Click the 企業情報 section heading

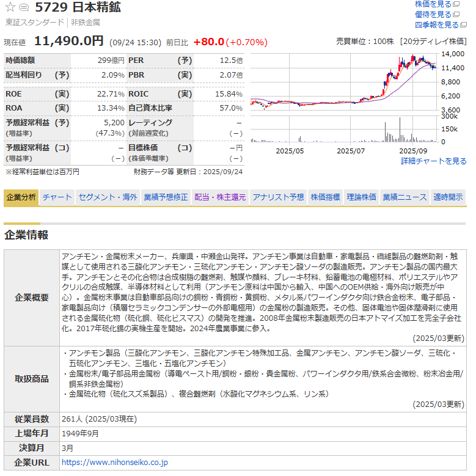point(26,235)
